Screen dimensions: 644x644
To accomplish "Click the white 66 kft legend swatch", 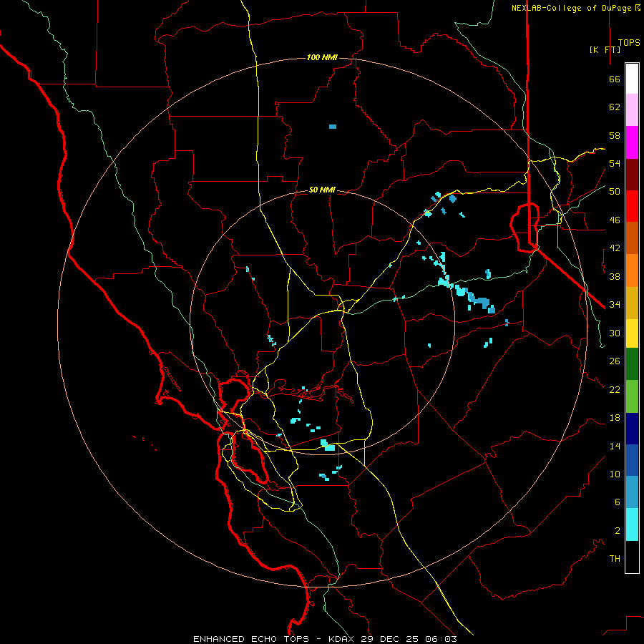I will click(632, 79).
